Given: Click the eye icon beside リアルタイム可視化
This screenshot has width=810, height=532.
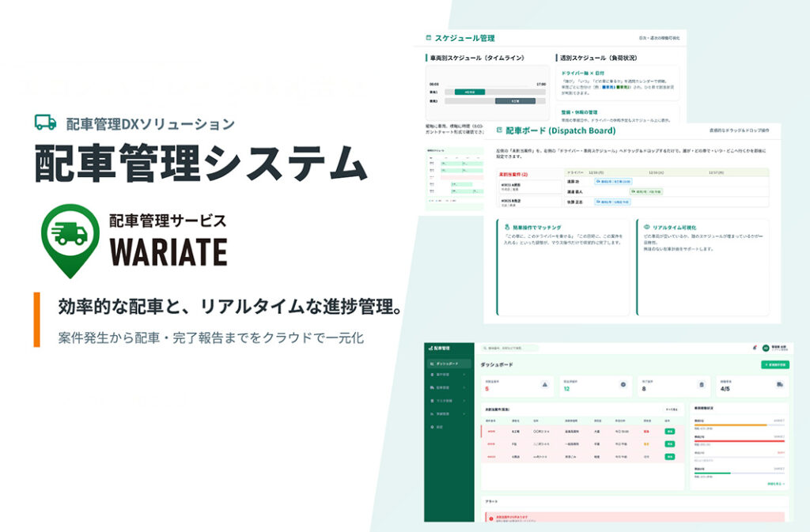Looking at the screenshot, I should point(646,227).
